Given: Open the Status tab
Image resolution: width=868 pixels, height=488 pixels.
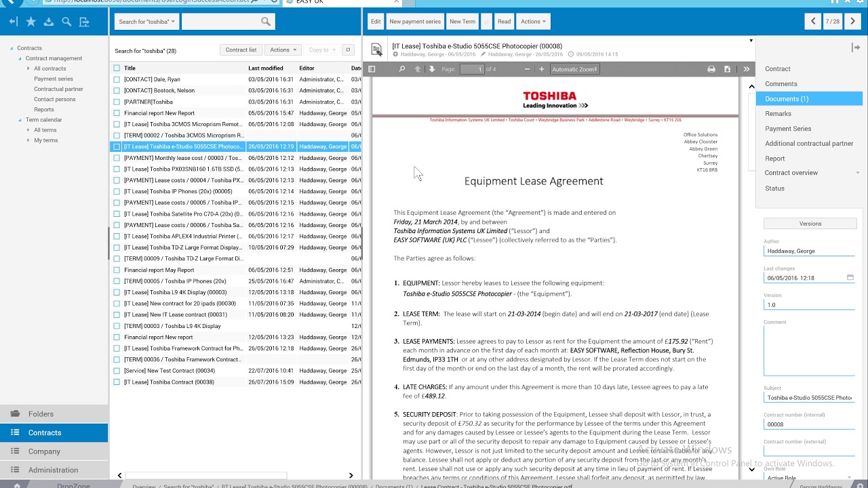Looking at the screenshot, I should [x=809, y=188].
